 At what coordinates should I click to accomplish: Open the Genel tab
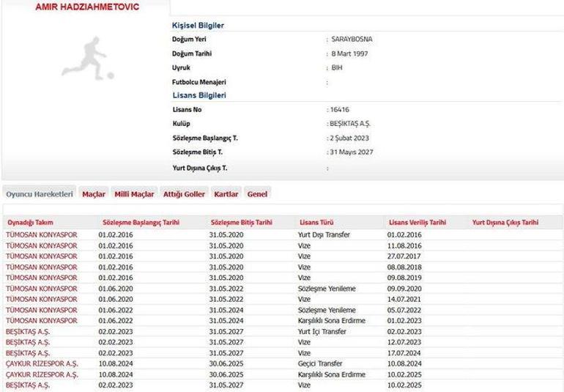[257, 194]
